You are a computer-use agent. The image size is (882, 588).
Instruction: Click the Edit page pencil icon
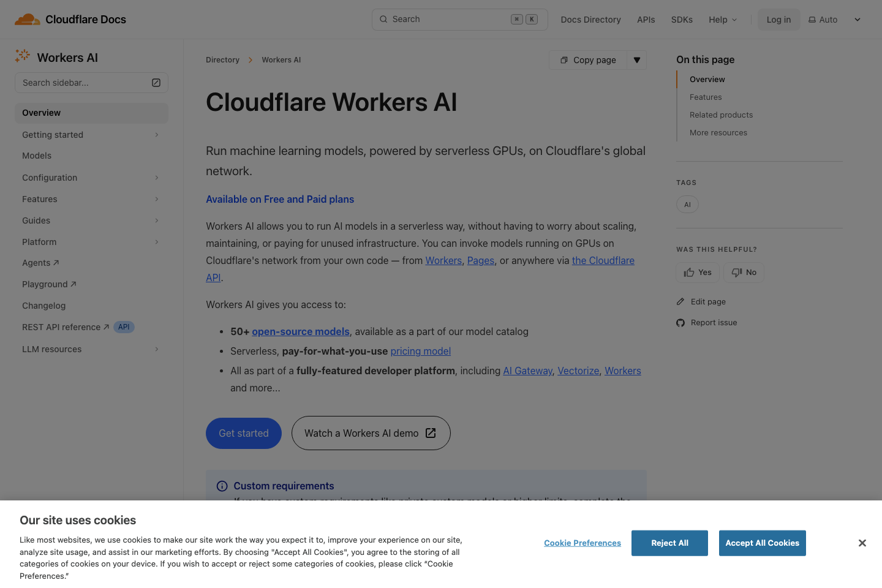680,301
